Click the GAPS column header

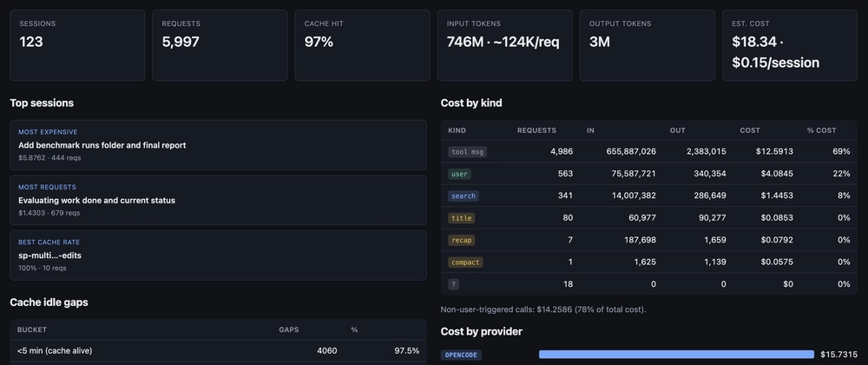pyautogui.click(x=288, y=329)
